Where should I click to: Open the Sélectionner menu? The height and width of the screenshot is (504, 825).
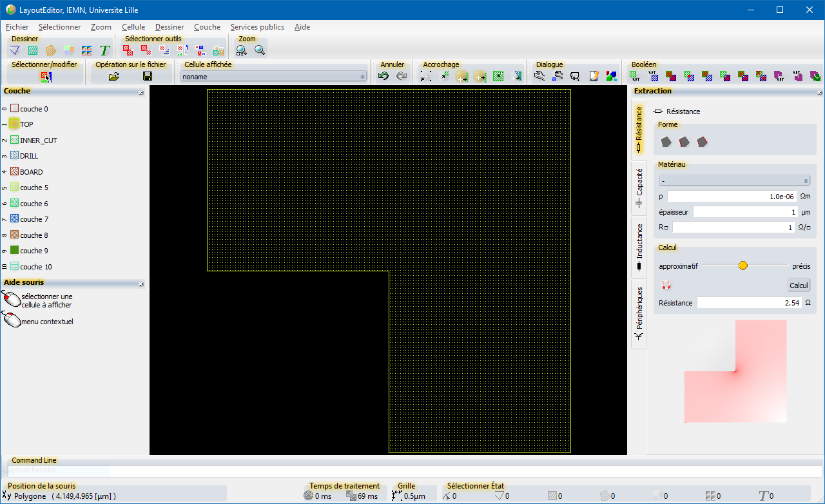pos(59,27)
